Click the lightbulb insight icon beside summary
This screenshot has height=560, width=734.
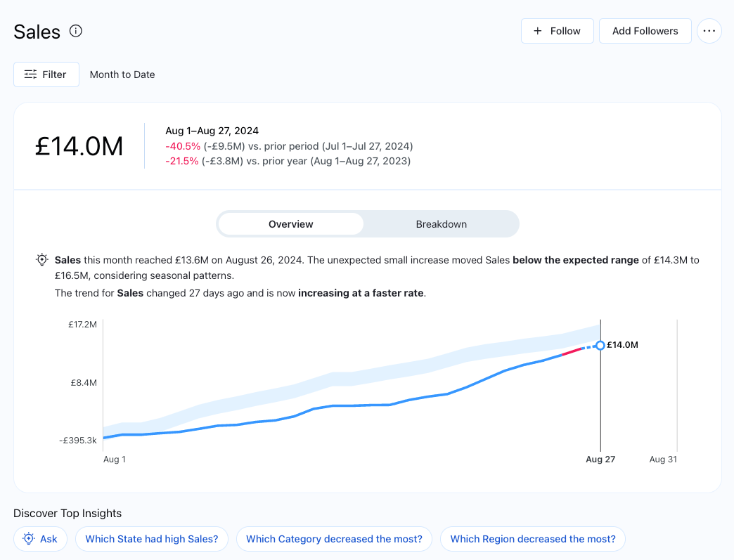pyautogui.click(x=42, y=260)
